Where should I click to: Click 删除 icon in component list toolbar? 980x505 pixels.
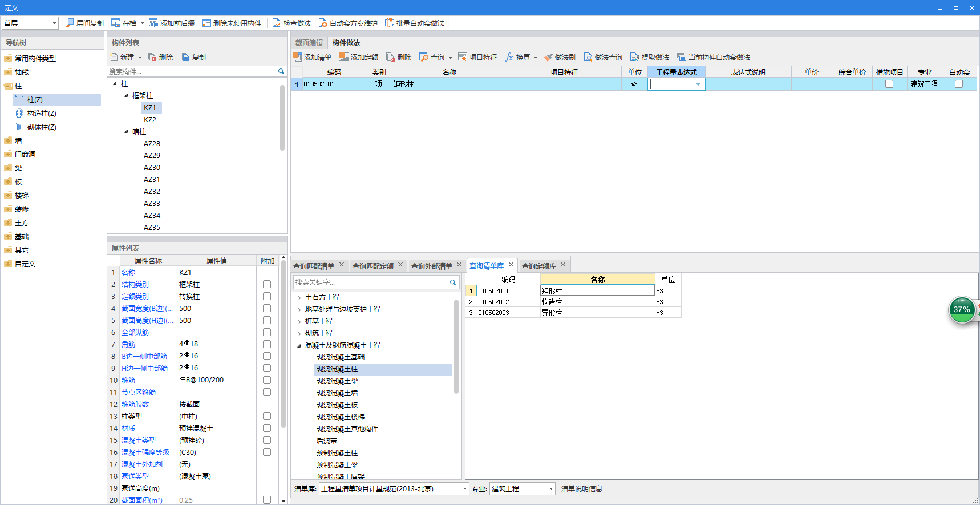tap(152, 57)
